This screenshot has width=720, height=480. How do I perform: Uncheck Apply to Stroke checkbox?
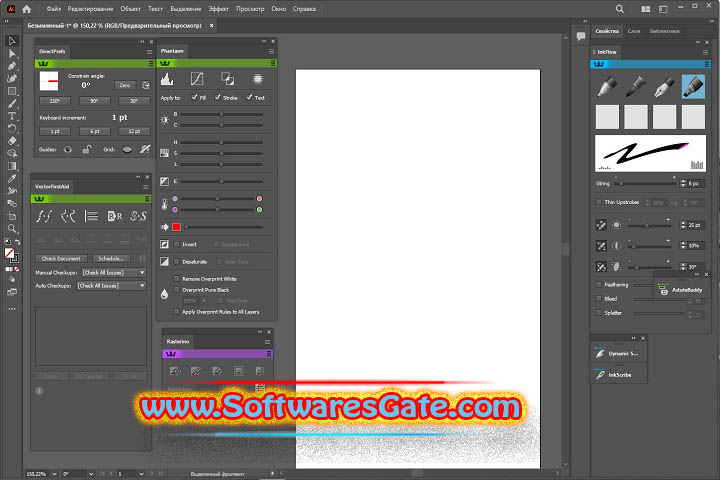(x=218, y=97)
